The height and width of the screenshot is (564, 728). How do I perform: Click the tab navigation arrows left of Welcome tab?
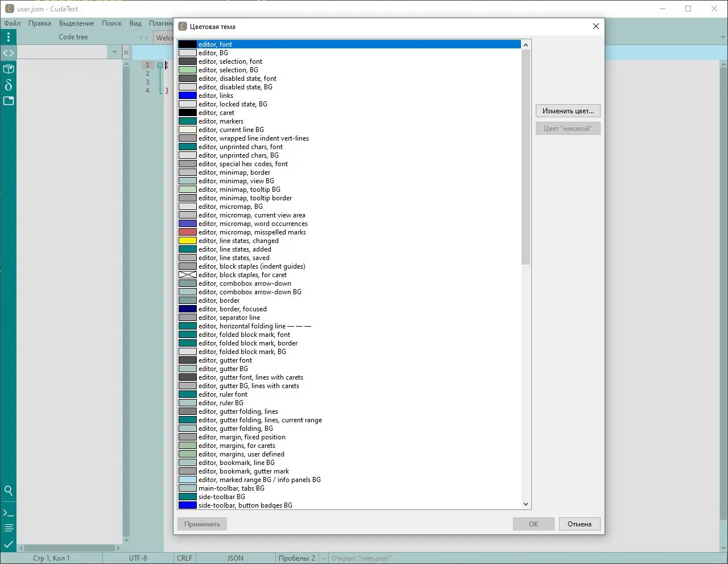point(144,38)
